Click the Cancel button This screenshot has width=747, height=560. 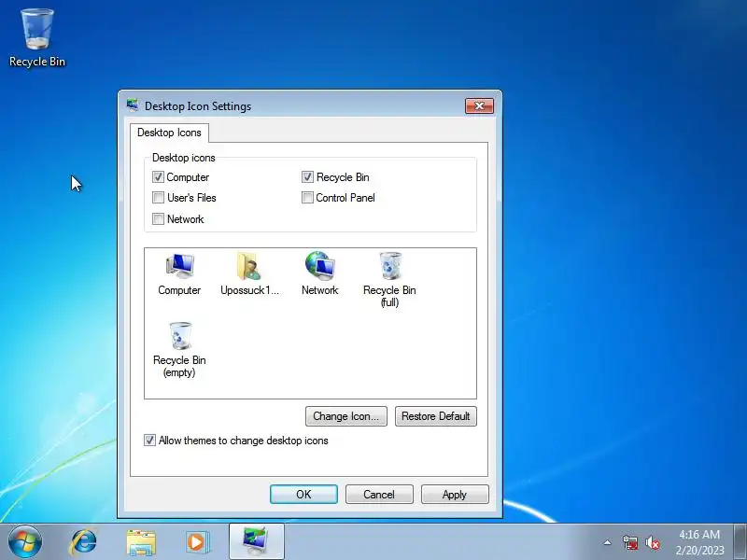pyautogui.click(x=379, y=495)
